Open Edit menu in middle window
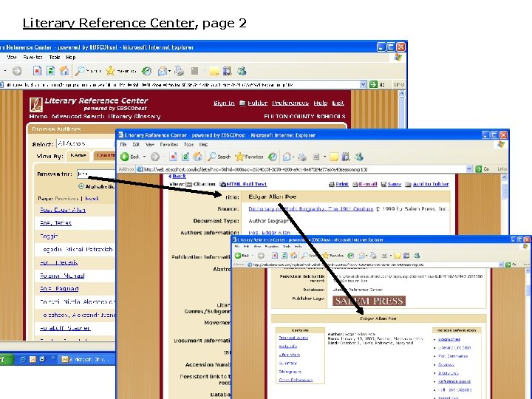 pos(136,144)
